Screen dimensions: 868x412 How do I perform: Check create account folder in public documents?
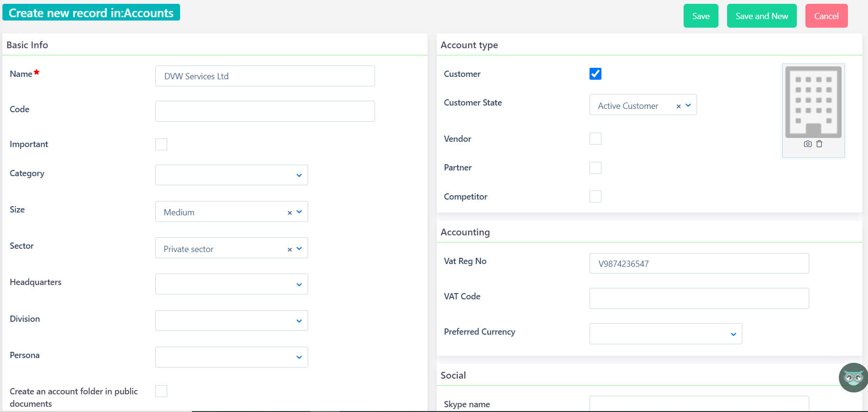pyautogui.click(x=161, y=391)
